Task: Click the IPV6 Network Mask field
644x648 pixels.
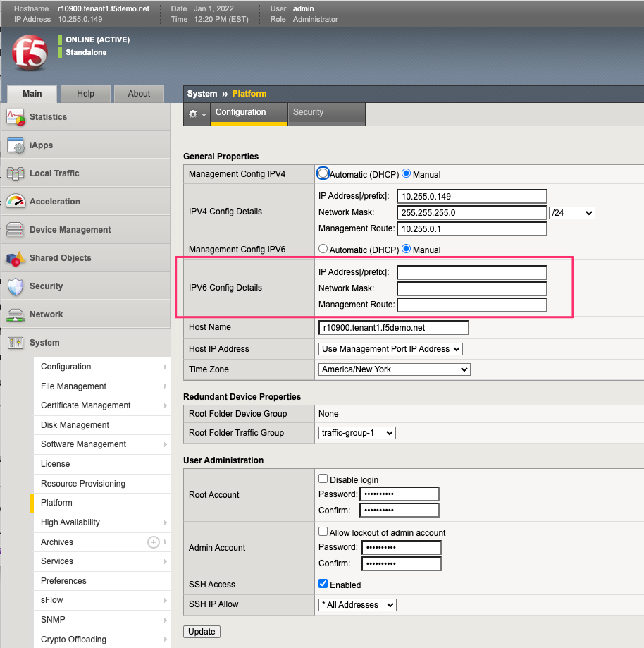Action: pyautogui.click(x=472, y=288)
